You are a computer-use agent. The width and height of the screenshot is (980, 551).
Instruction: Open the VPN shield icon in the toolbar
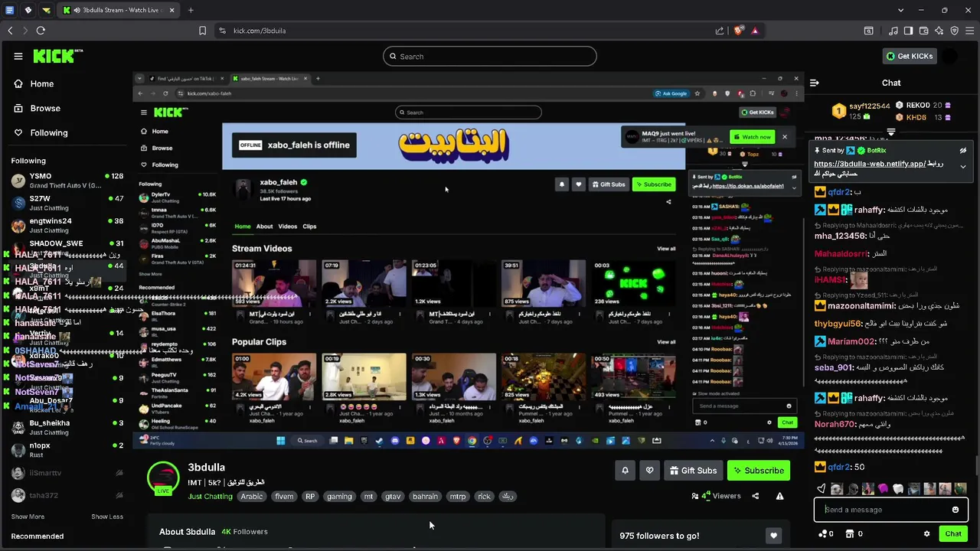(x=954, y=31)
